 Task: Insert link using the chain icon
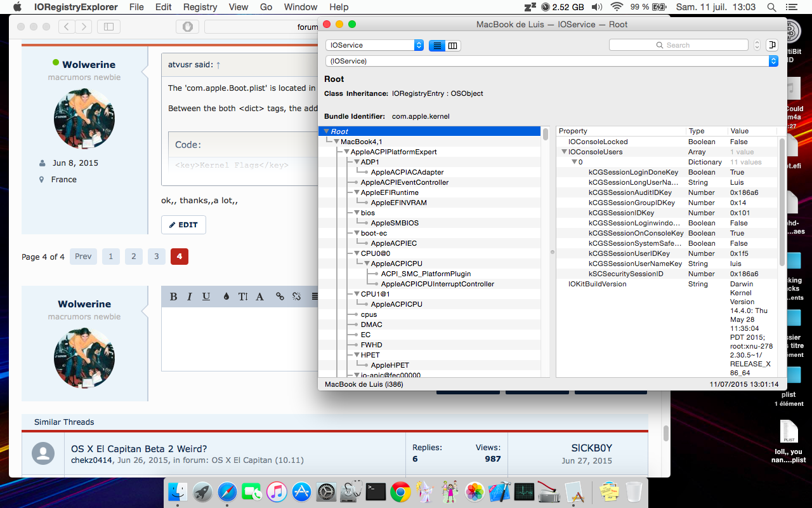280,297
